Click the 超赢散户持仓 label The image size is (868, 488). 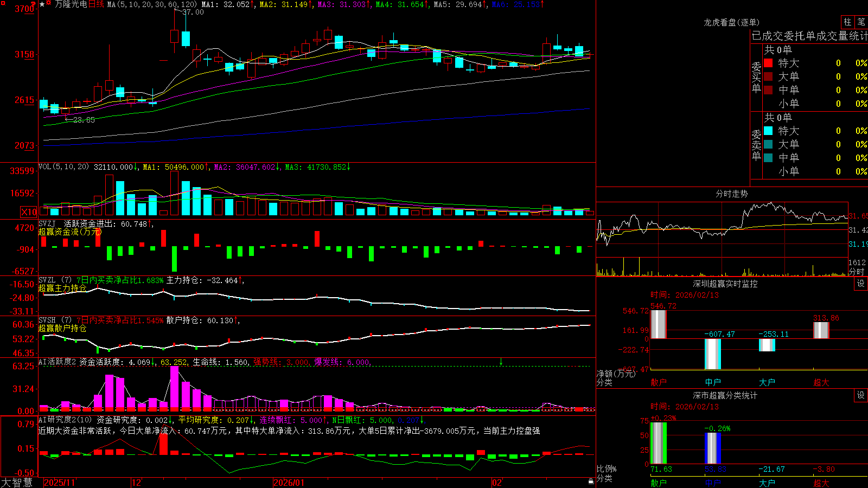point(62,328)
